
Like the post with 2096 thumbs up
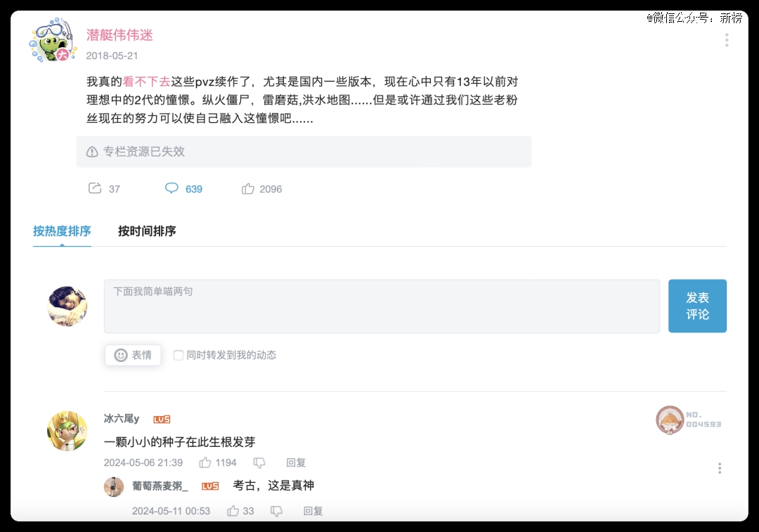pyautogui.click(x=248, y=188)
